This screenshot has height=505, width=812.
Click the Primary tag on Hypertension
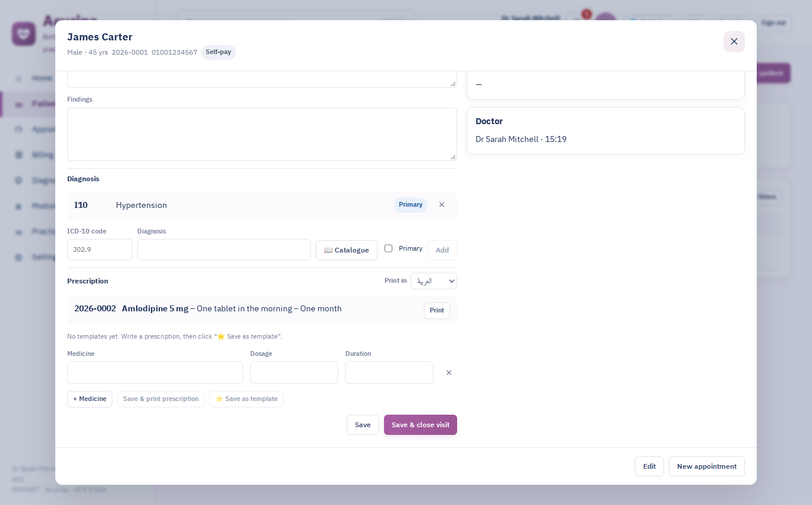411,205
